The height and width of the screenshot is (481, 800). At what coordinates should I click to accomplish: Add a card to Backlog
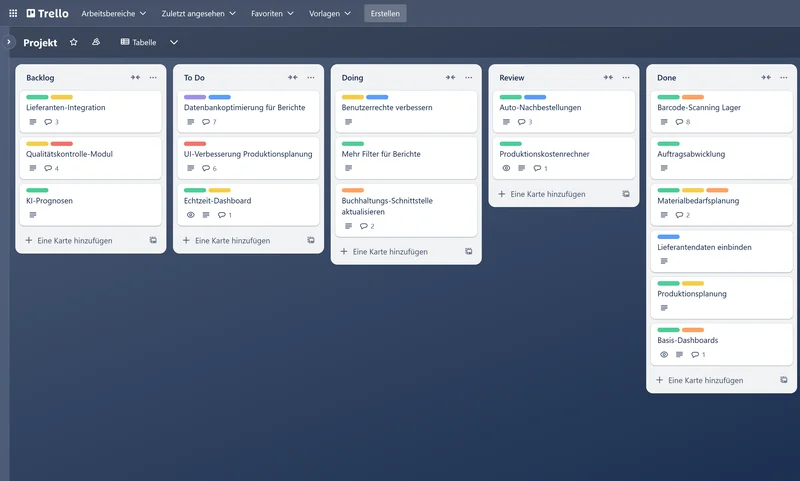pos(69,240)
